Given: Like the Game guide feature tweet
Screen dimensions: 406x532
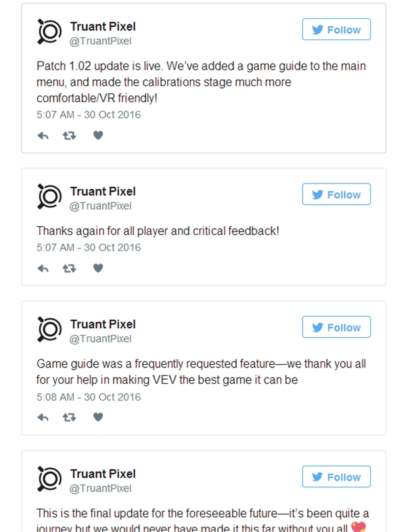Looking at the screenshot, I should point(97,418).
